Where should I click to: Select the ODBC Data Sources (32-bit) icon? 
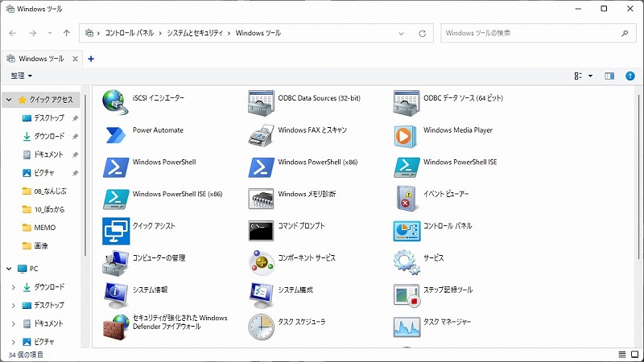(261, 103)
